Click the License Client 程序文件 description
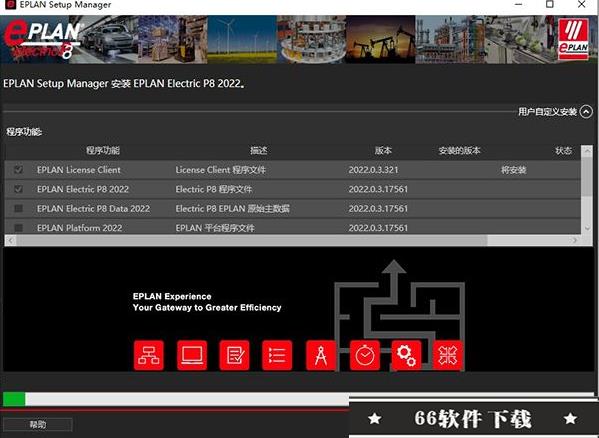Screen dimensions: 599x438 [x=220, y=170]
